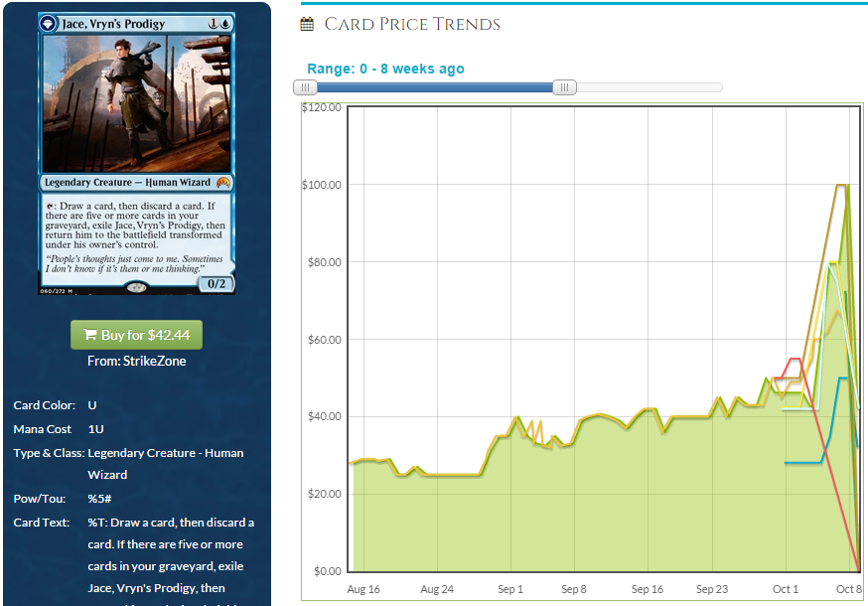Click the $120.00 y-axis label
868x606 pixels.
tap(322, 107)
